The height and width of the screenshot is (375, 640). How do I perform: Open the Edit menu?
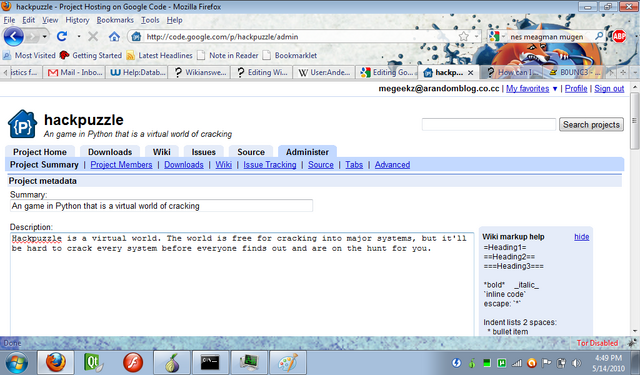click(28, 20)
